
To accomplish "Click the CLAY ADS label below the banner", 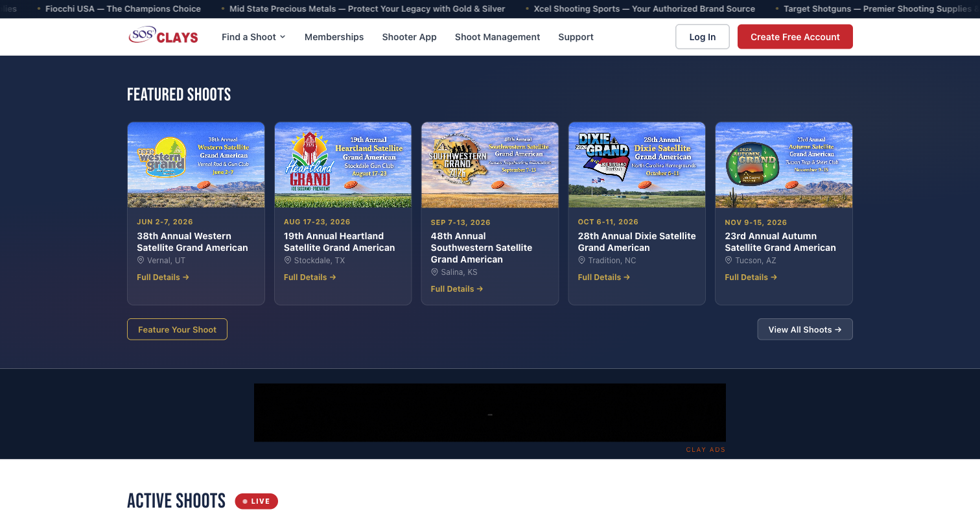I will 706,449.
